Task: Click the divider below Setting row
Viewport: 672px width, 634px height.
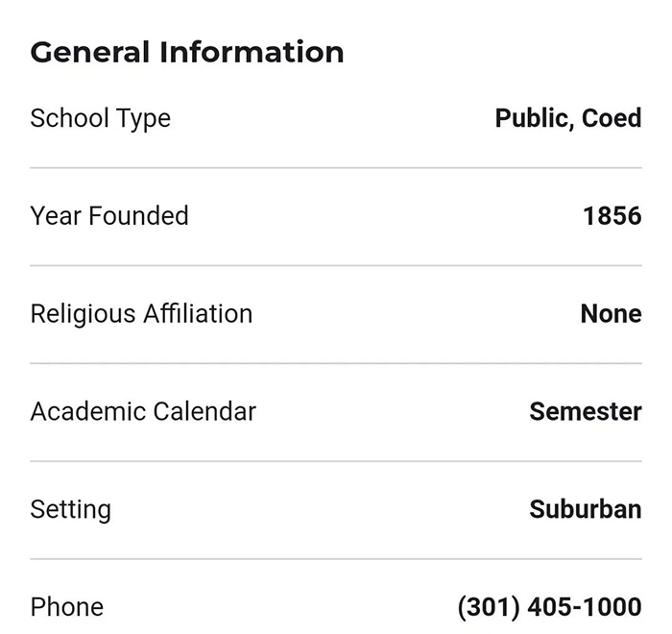Action: click(x=336, y=559)
